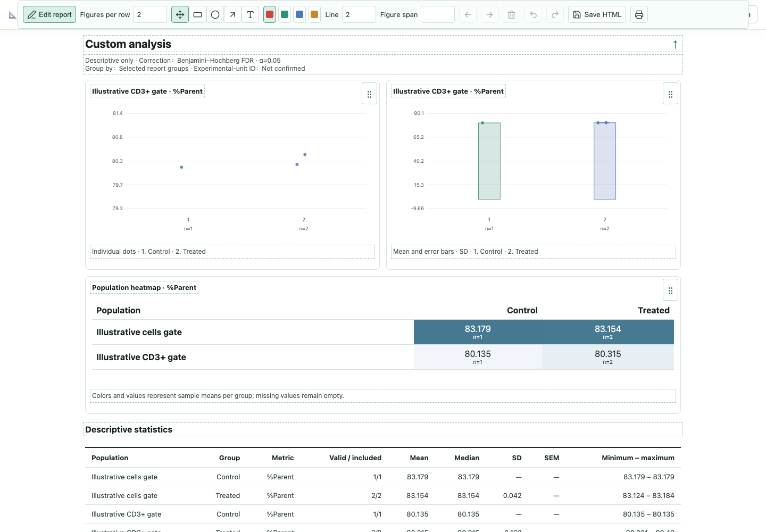Edit the heatmap colors and values caption
This screenshot has width=766, height=532.
point(383,396)
